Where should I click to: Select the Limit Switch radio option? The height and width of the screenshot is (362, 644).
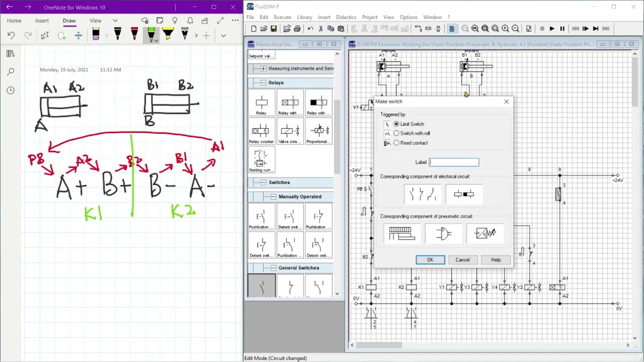click(396, 124)
